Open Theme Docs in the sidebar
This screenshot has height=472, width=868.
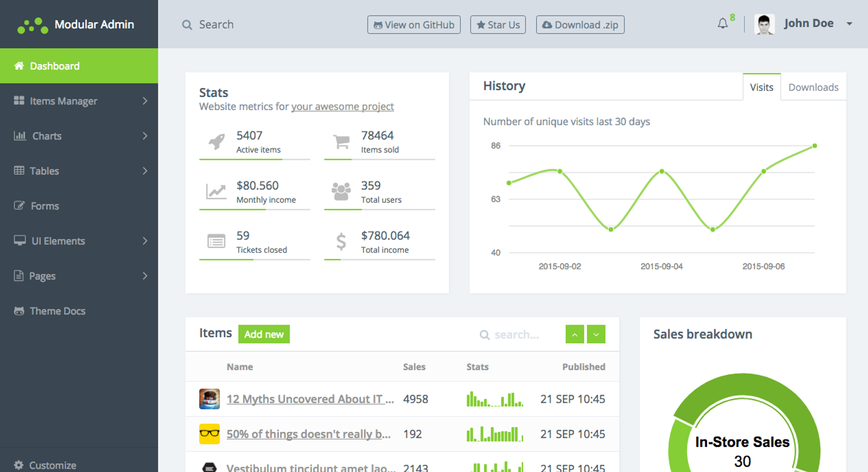79,311
